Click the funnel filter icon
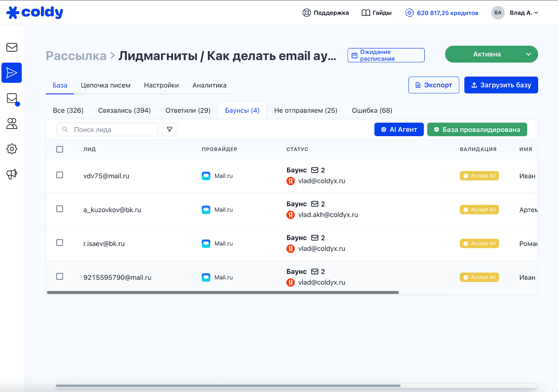558x392 pixels. coord(169,129)
